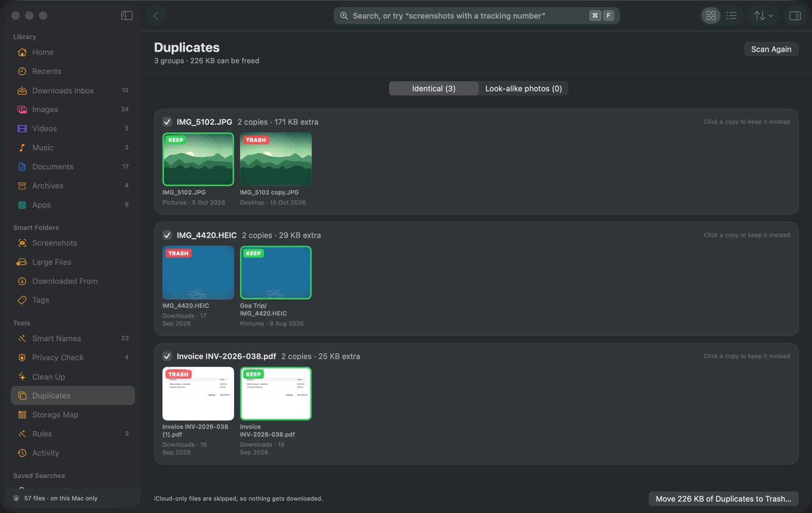Switch to list view icon

(x=732, y=16)
